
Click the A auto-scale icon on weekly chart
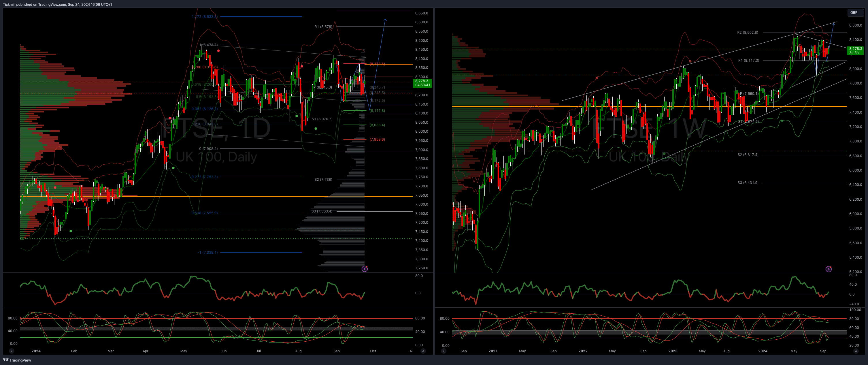pos(856,351)
